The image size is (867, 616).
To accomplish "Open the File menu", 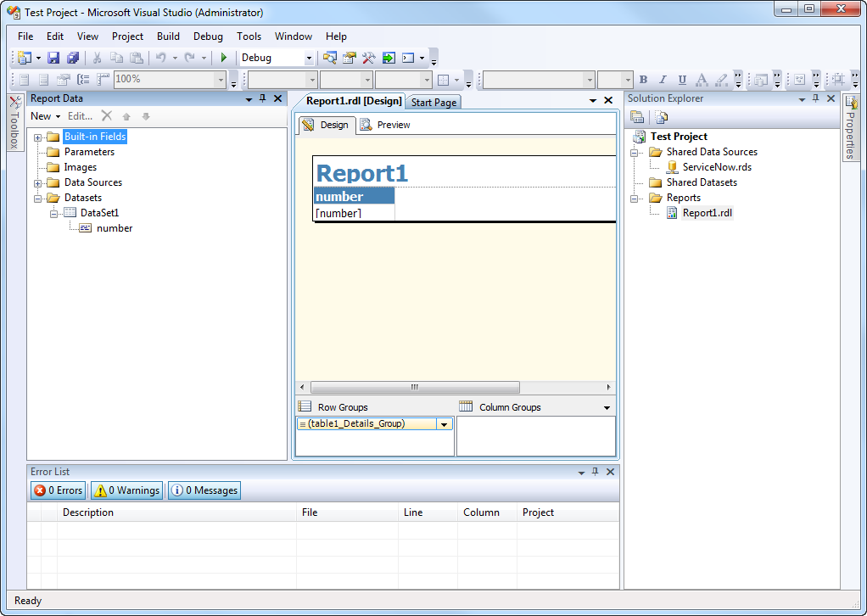I will coord(25,36).
